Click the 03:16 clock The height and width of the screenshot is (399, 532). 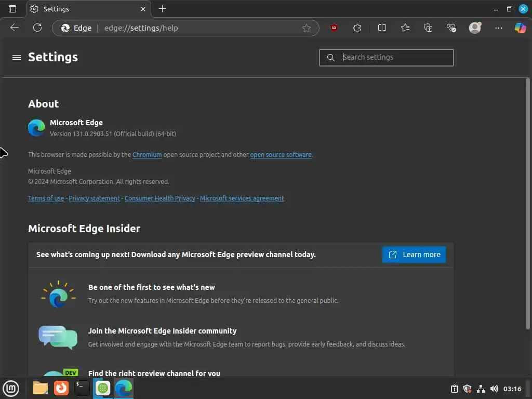pyautogui.click(x=512, y=389)
